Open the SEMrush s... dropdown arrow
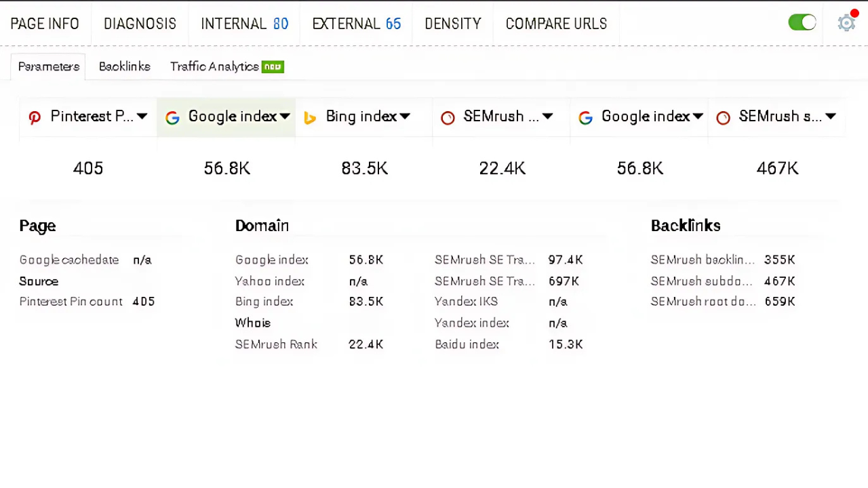Screen dimensions: 868x488 (831, 117)
